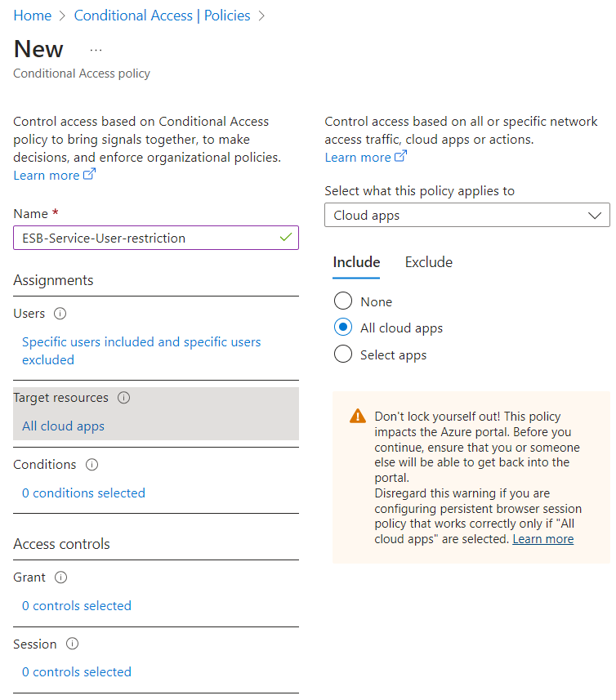Open the ellipsis menu beside New
This screenshot has width=616, height=700.
pyautogui.click(x=96, y=51)
